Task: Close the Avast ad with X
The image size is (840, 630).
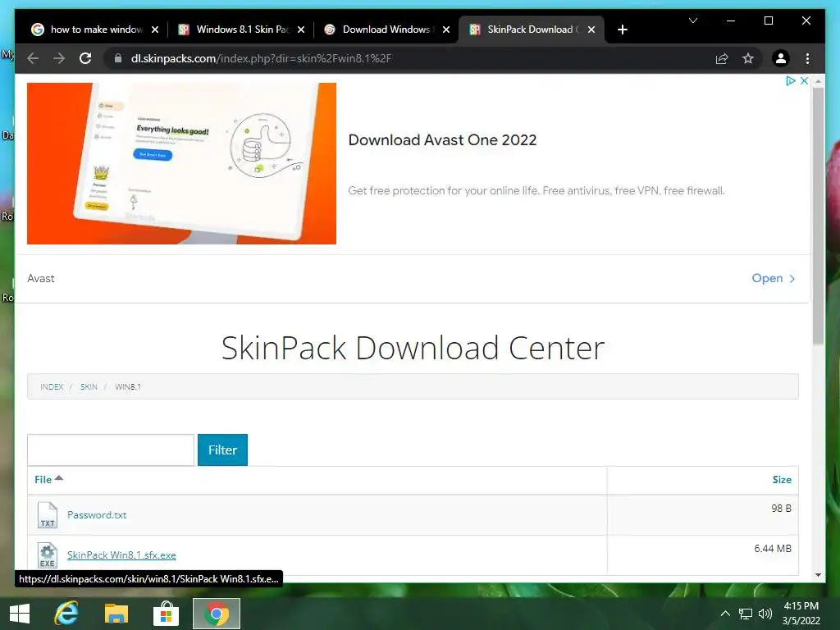Action: (x=804, y=81)
